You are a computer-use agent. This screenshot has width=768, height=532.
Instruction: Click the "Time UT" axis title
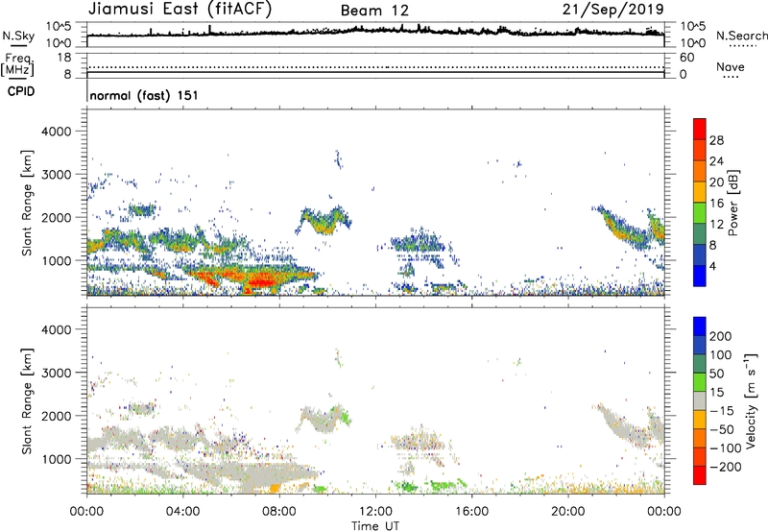(375, 526)
